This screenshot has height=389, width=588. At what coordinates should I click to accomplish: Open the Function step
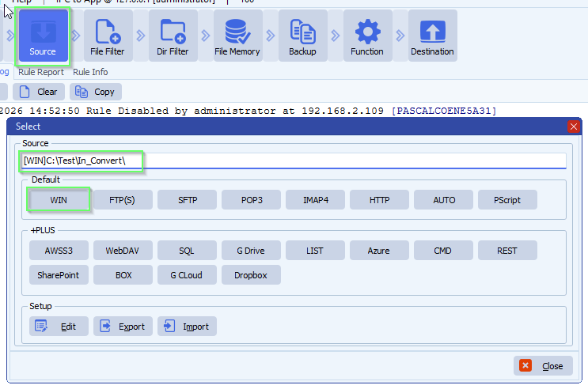[x=367, y=36]
